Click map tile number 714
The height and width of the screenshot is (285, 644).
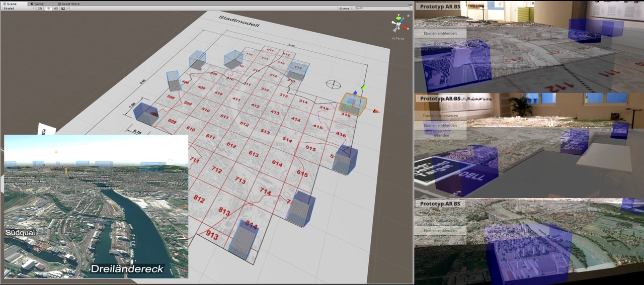(265, 192)
